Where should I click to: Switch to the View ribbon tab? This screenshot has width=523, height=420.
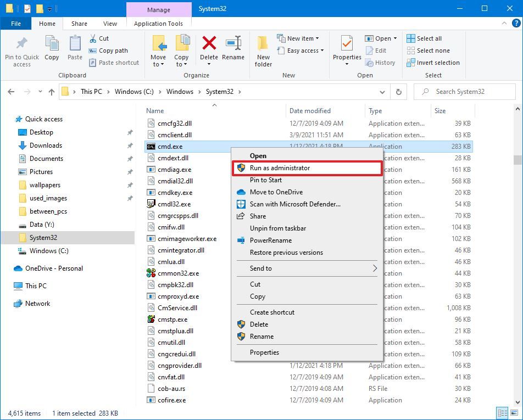(x=110, y=24)
